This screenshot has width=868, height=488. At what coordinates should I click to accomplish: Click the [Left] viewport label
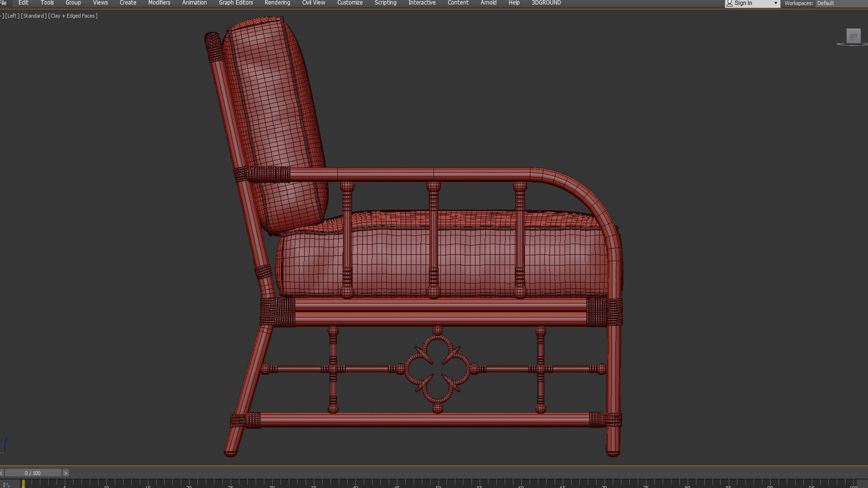13,16
